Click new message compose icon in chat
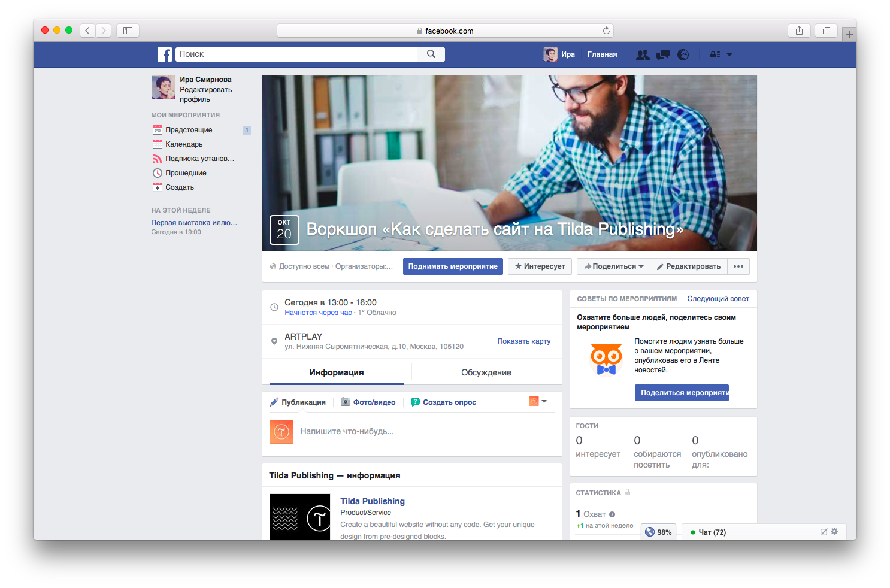 click(x=824, y=532)
